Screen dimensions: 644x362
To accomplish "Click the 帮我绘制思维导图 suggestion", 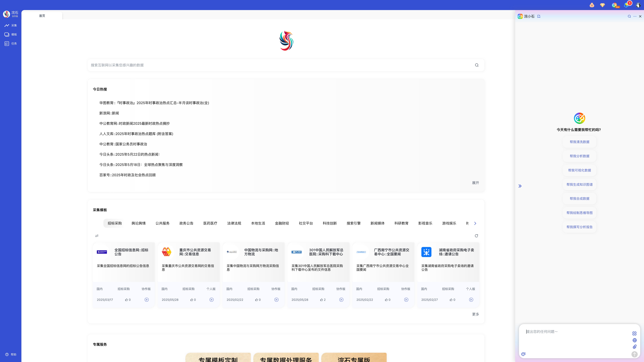I will 579,213.
